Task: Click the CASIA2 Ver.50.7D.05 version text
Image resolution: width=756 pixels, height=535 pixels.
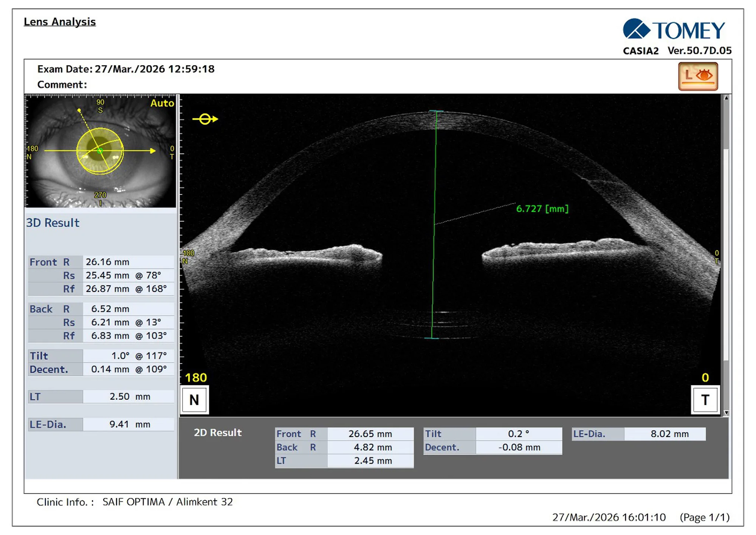Action: click(677, 51)
